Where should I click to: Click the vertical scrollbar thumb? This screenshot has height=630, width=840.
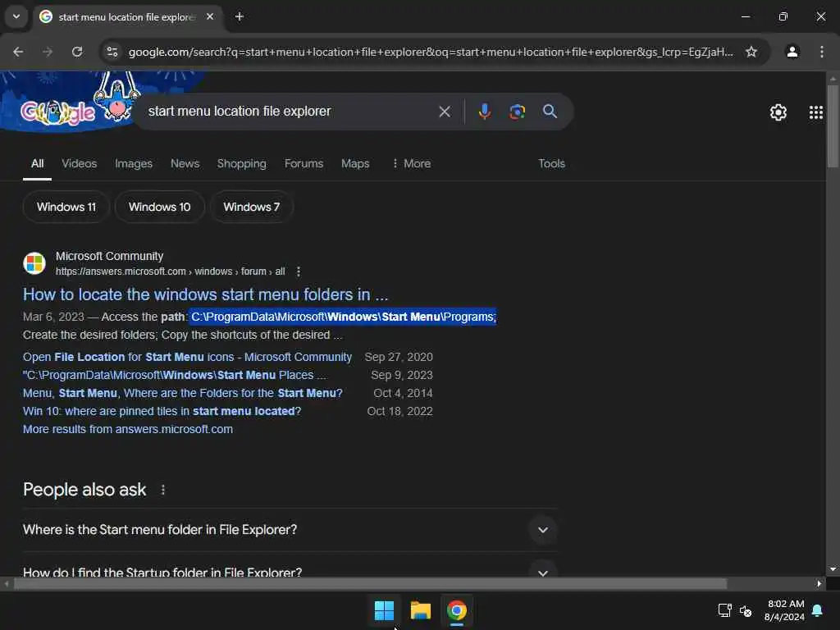click(x=833, y=126)
